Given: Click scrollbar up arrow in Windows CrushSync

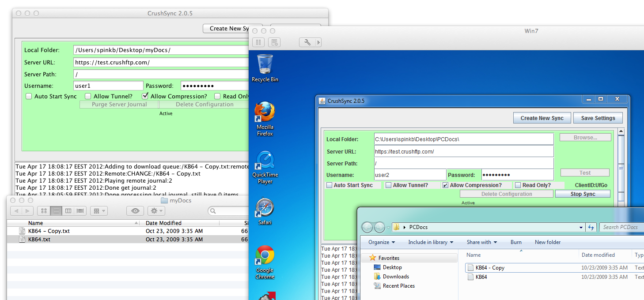Looking at the screenshot, I should pyautogui.click(x=621, y=131).
